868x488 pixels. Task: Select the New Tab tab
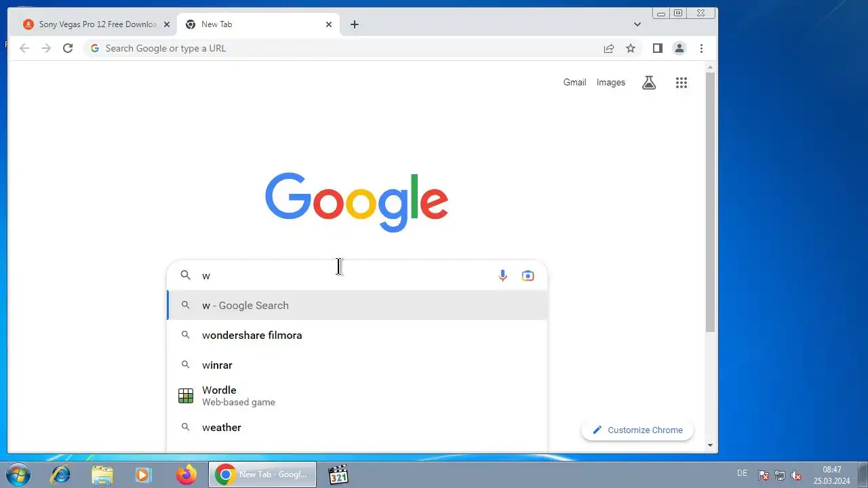click(258, 24)
